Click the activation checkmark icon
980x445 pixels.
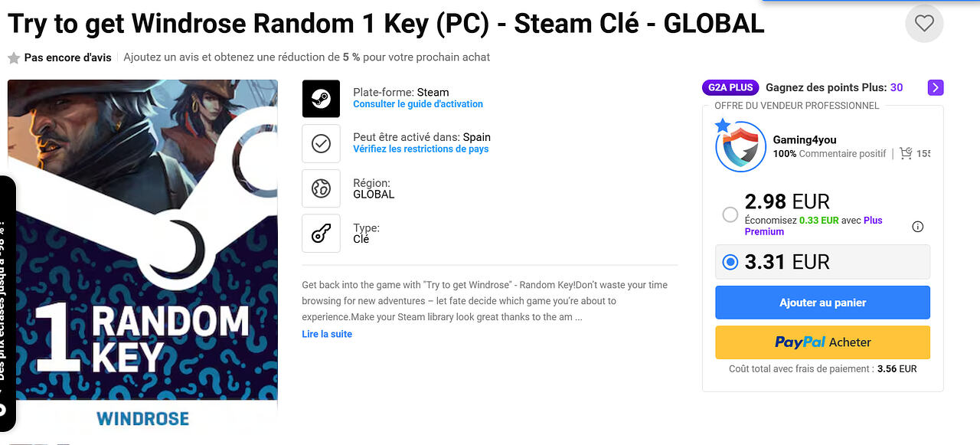(x=321, y=143)
